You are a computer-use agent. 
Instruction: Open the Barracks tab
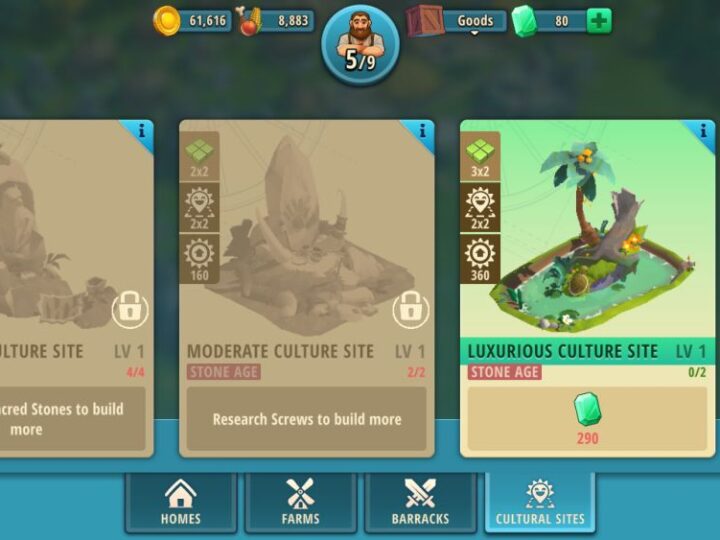pos(421,502)
